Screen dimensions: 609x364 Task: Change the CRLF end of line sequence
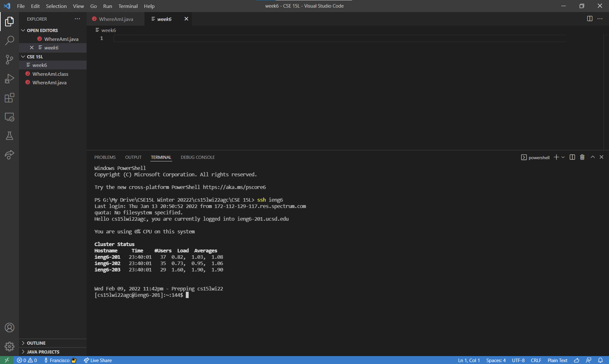[x=536, y=360]
